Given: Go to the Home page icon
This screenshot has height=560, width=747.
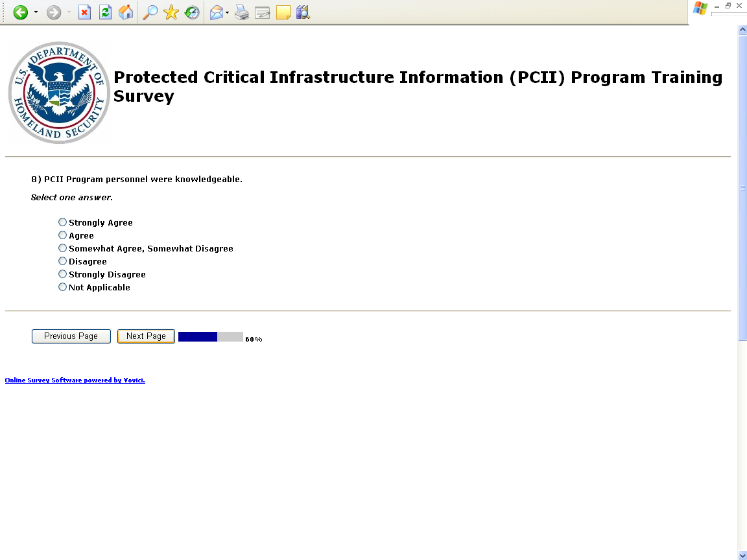Looking at the screenshot, I should click(x=126, y=12).
